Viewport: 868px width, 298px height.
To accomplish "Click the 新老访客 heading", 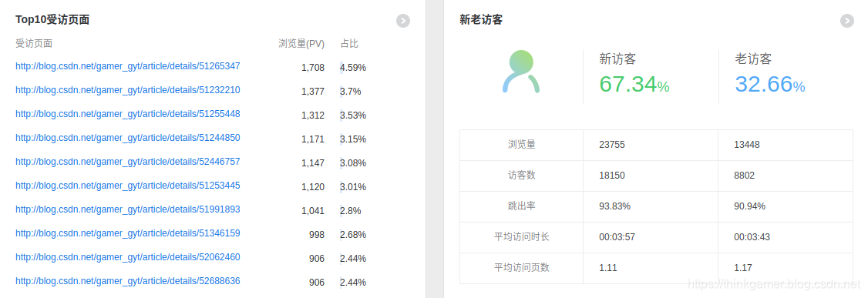I will pos(481,20).
